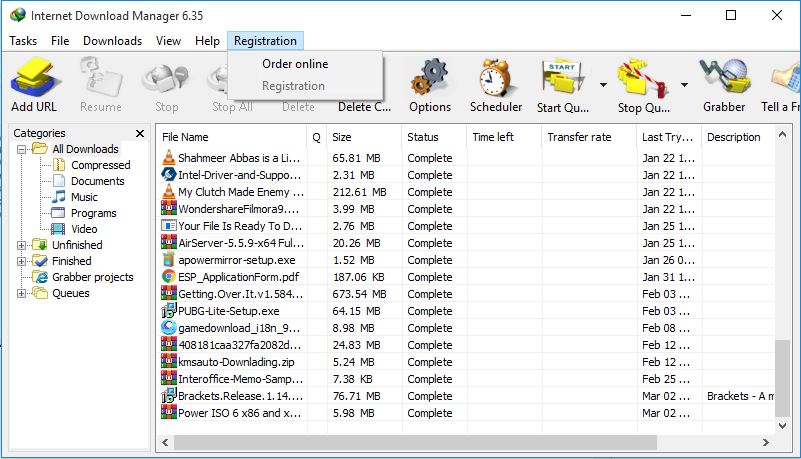Select the Documents category icon

(x=59, y=181)
